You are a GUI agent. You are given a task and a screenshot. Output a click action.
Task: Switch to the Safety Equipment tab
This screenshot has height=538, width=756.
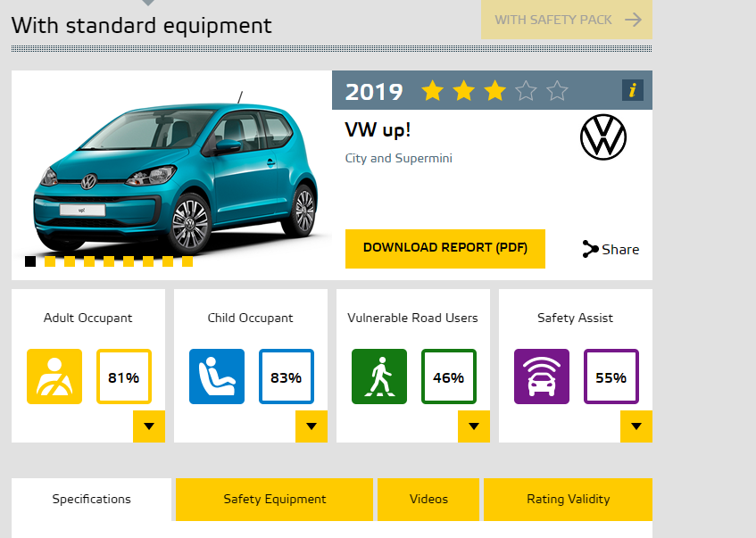tap(274, 500)
